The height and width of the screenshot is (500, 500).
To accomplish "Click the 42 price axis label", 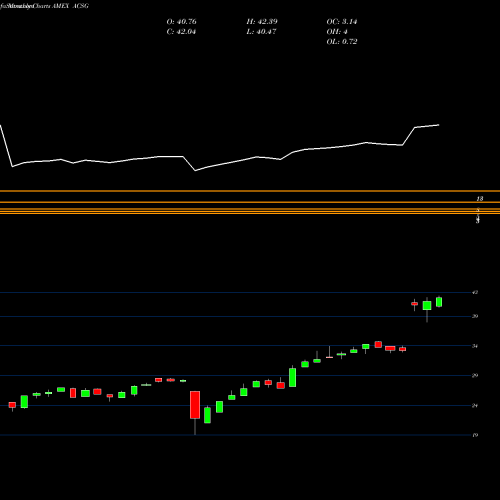I will [x=475, y=292].
